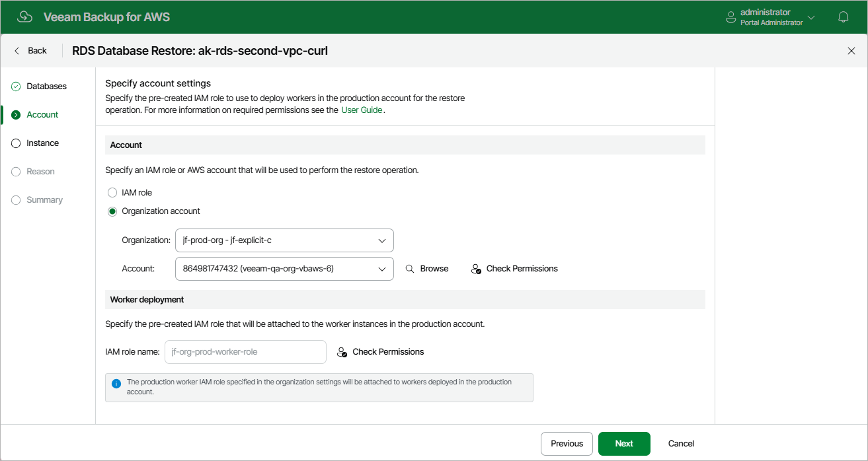The image size is (868, 461).
Task: Click the Browse magnifier icon
Action: 410,269
